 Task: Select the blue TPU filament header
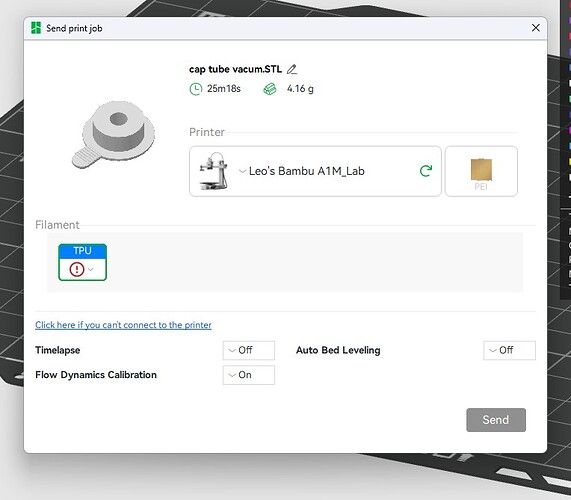(x=82, y=251)
